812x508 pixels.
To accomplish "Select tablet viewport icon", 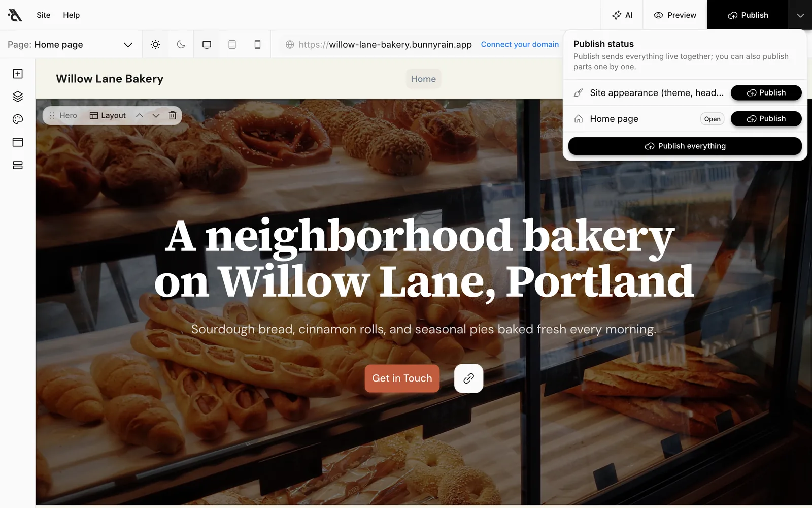I will pyautogui.click(x=232, y=45).
